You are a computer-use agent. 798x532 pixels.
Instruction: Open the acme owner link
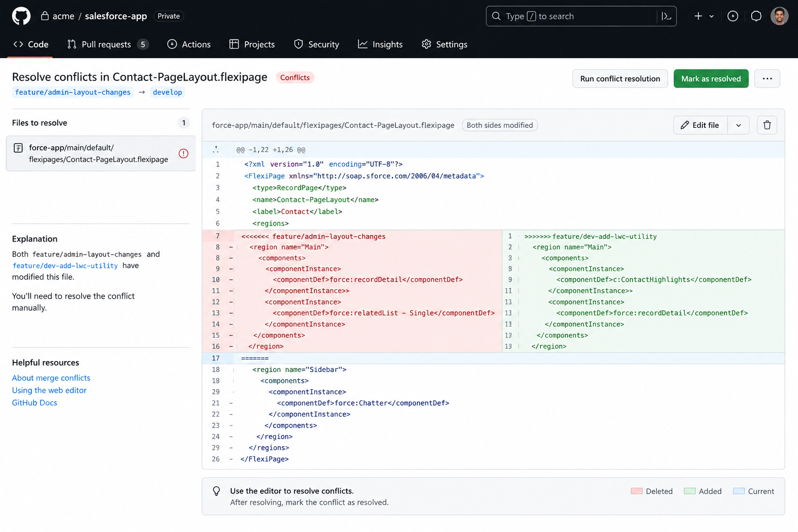tap(63, 16)
